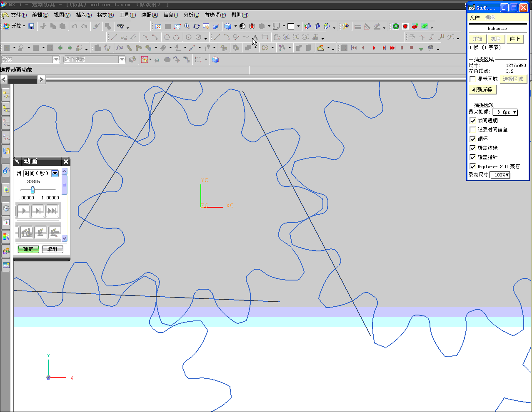532x412 pixels.
Task: Open the rainbow wand sidebar tab
Action: pyautogui.click(x=6, y=237)
